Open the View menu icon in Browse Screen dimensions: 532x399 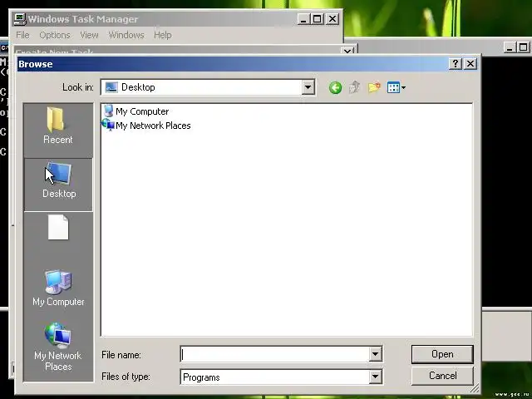point(393,87)
